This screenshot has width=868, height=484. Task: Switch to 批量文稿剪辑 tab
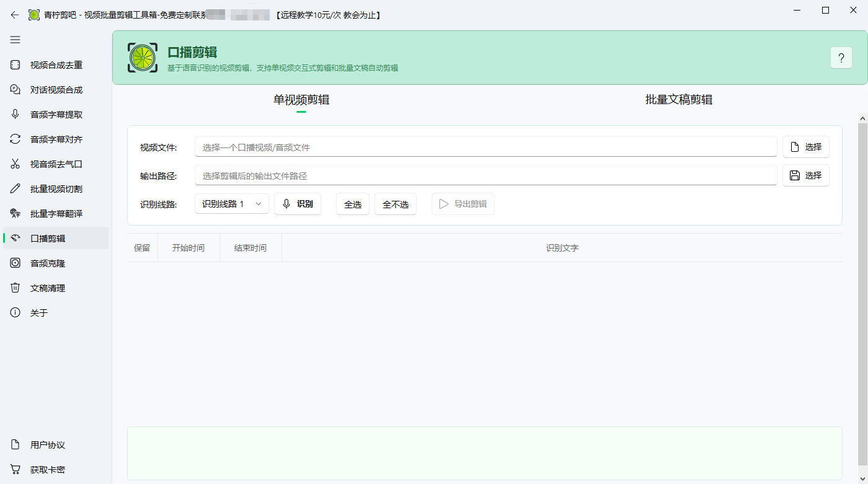pyautogui.click(x=679, y=100)
